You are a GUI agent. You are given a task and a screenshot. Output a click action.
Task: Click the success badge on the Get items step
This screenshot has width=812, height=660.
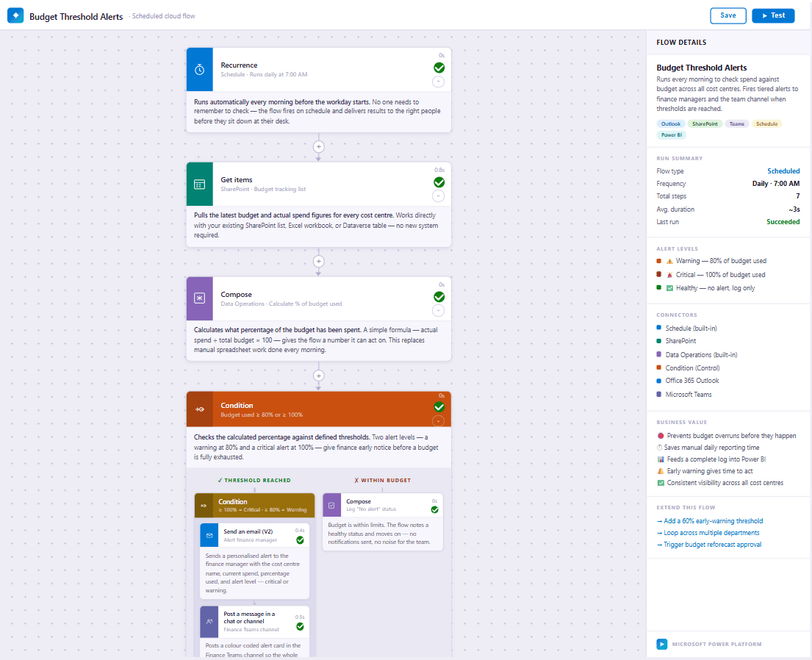coord(439,182)
